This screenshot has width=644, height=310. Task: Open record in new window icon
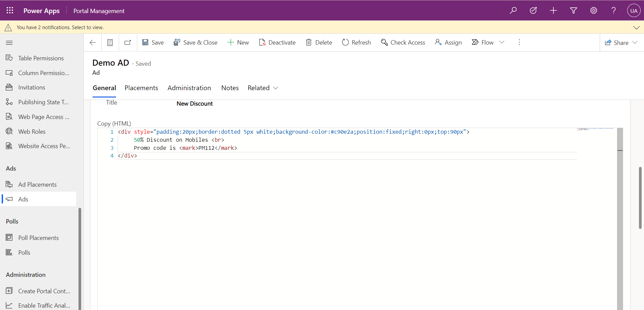pos(128,43)
